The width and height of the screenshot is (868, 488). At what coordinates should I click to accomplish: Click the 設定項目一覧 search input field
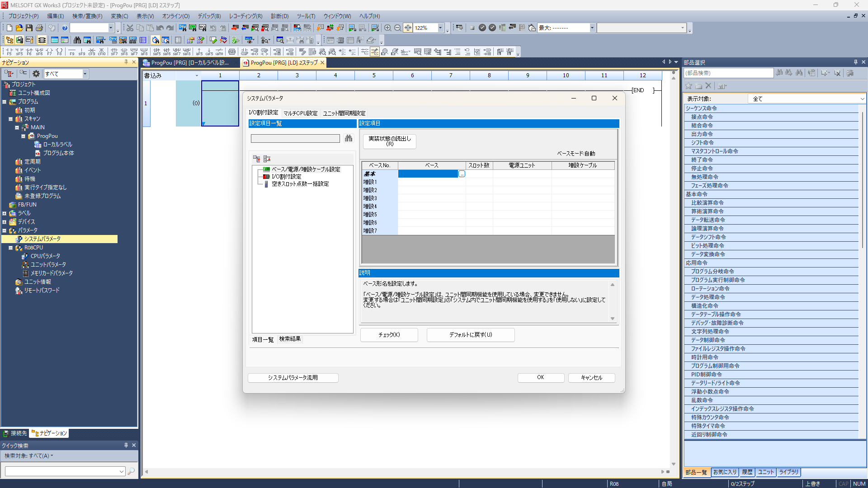295,139
